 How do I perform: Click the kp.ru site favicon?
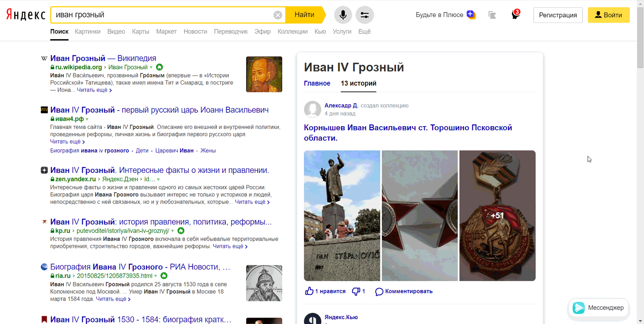pyautogui.click(x=44, y=222)
